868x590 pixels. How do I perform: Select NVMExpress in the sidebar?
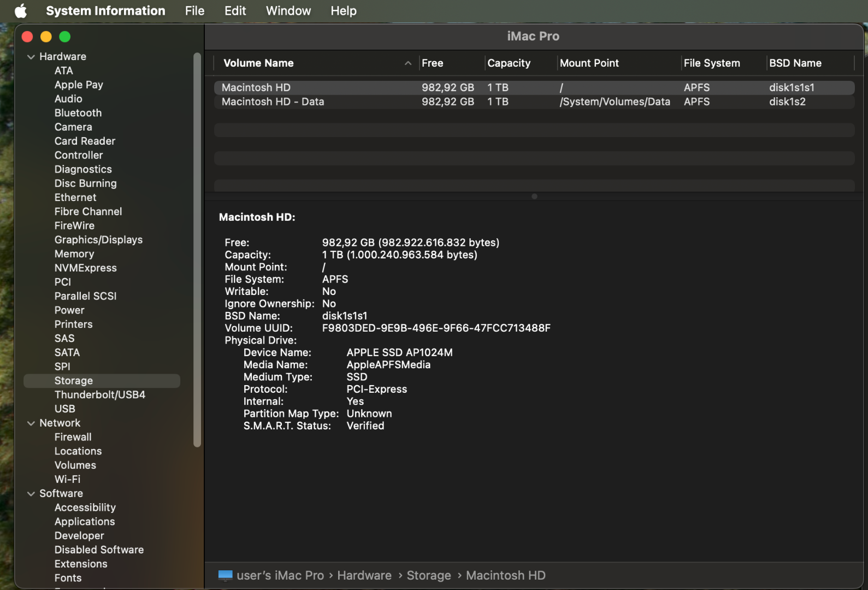(x=86, y=268)
